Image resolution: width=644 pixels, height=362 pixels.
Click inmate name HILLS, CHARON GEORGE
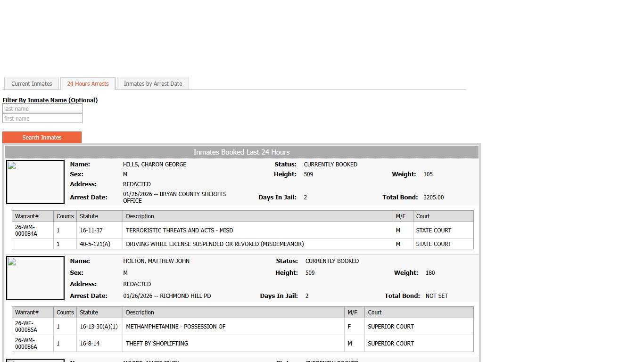pos(155,165)
